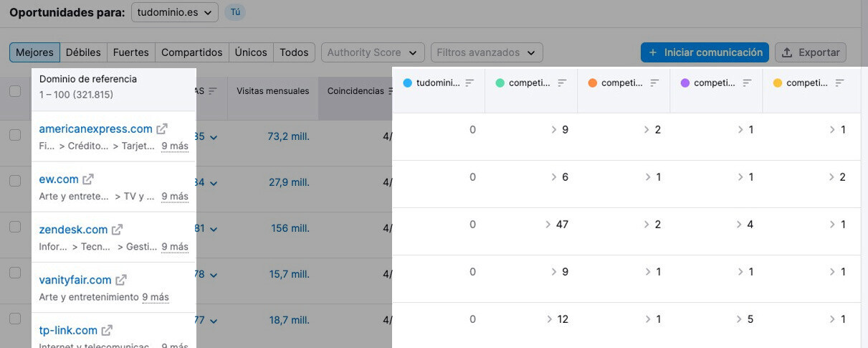Toggle the select-all checkbox in table header

(15, 91)
